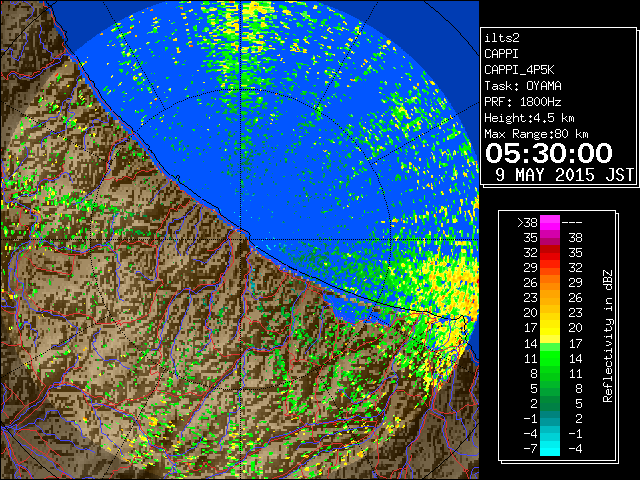Click the Reflectivity in dBZ axis label
640x480 pixels.
[x=608, y=336]
